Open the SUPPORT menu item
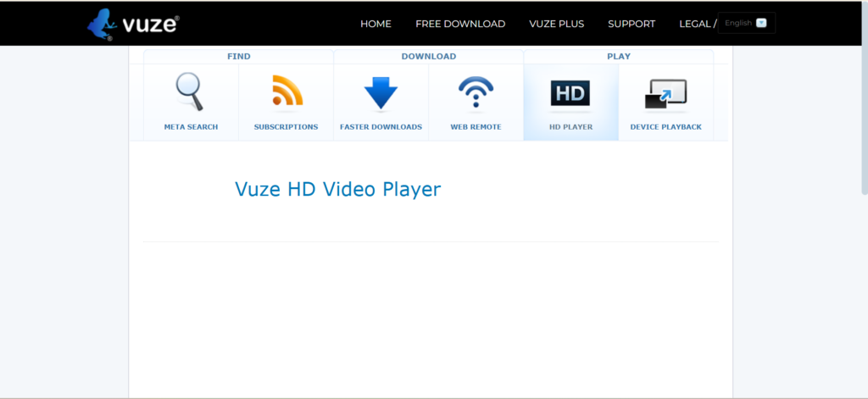The width and height of the screenshot is (868, 399). [x=632, y=24]
